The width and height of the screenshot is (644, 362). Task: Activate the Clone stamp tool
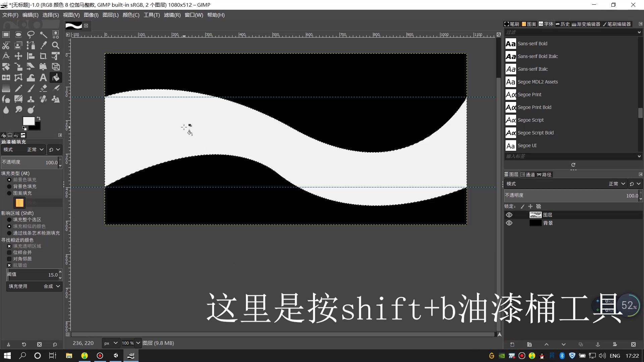point(31,99)
